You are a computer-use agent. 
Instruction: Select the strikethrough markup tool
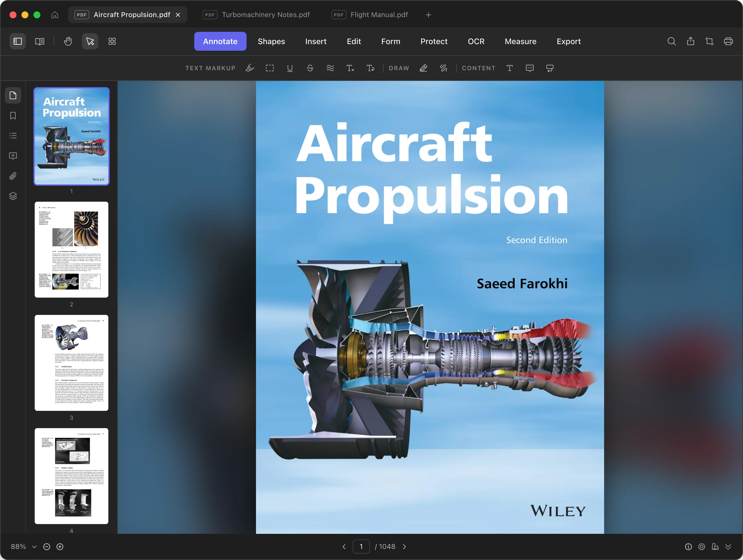[x=310, y=68]
